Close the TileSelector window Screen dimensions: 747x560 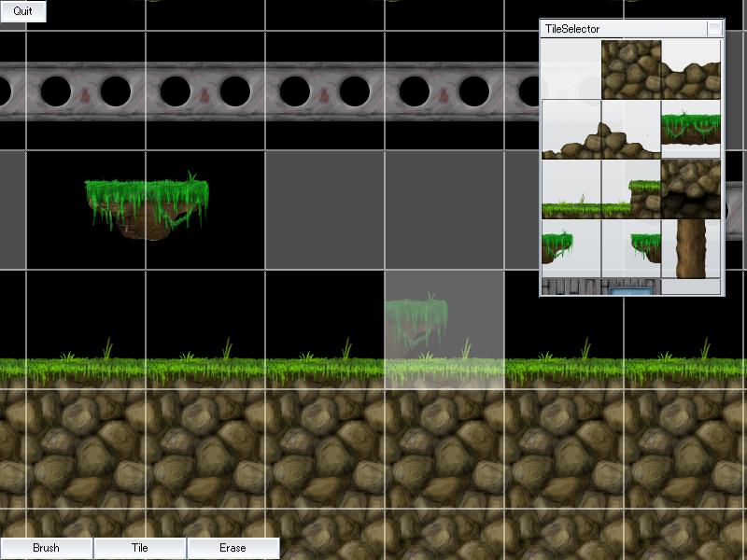[x=714, y=29]
